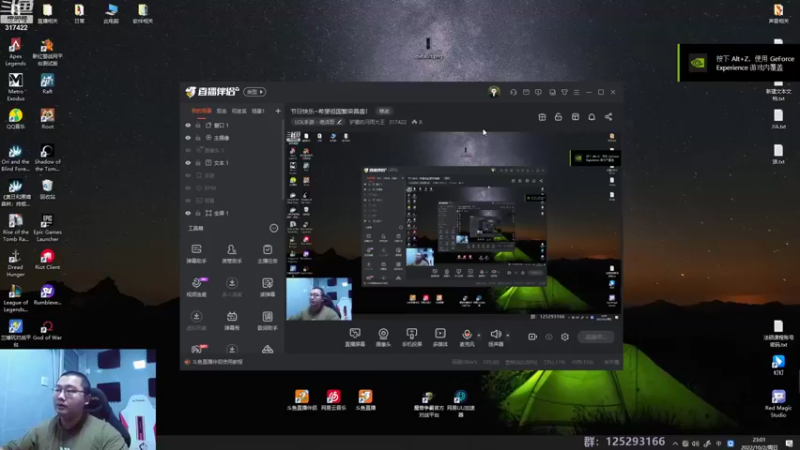Open the tutorial link in bottom status bar
Viewport: 800px width, 450px height.
[213, 362]
